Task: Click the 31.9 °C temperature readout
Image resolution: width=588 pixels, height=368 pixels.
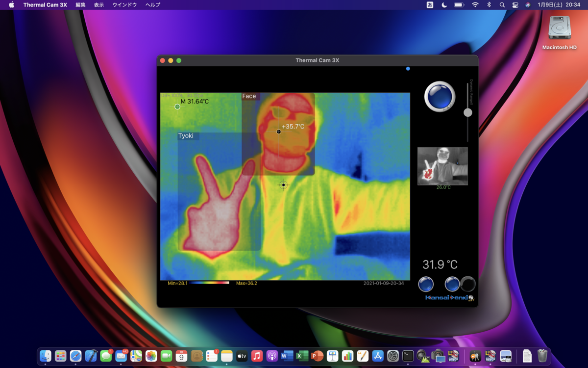Action: click(440, 265)
